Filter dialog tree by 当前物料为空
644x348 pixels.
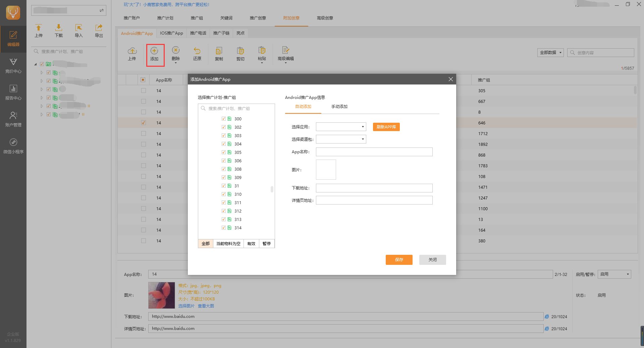[228, 243]
